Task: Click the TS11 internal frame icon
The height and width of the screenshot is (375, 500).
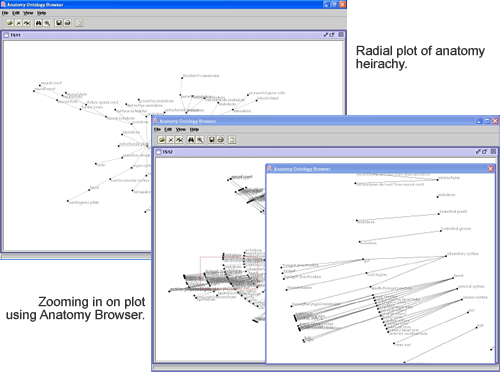Action: 6,35
